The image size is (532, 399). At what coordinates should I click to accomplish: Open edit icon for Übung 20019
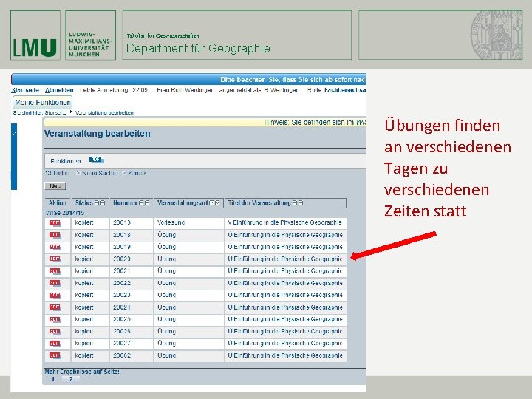click(x=55, y=247)
